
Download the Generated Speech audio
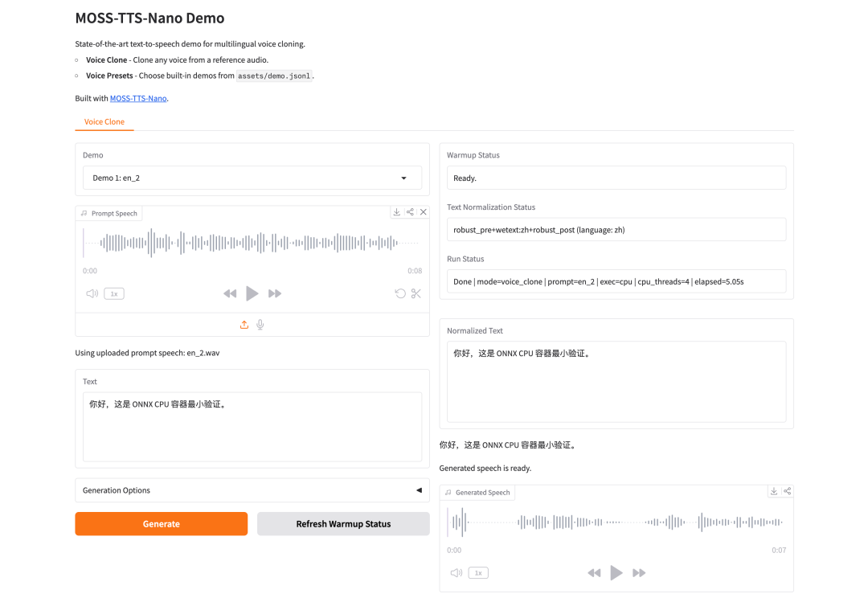tap(774, 491)
